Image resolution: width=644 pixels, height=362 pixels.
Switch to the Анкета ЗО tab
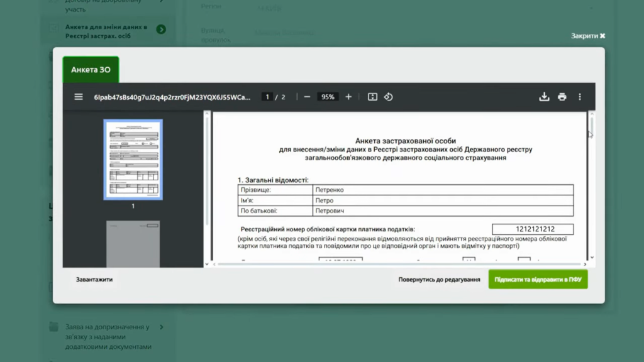(x=91, y=70)
